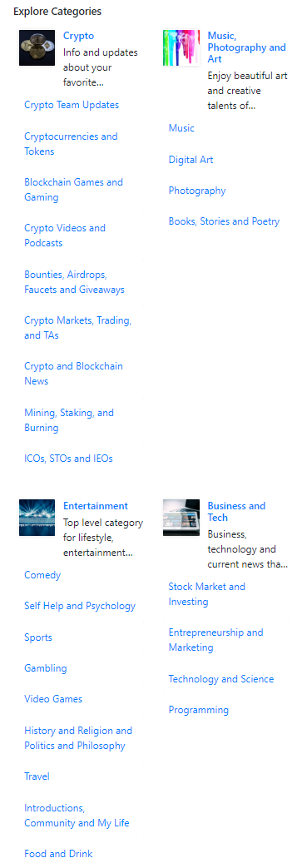Screen dimensions: 302x868
Task: Browse the Food and Drink subcategory
Action: tap(58, 854)
